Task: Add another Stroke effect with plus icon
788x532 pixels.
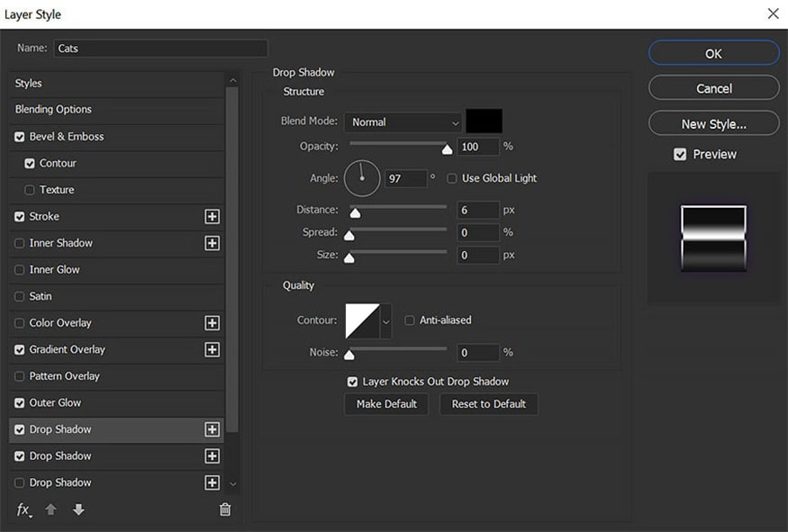Action: pyautogui.click(x=213, y=217)
